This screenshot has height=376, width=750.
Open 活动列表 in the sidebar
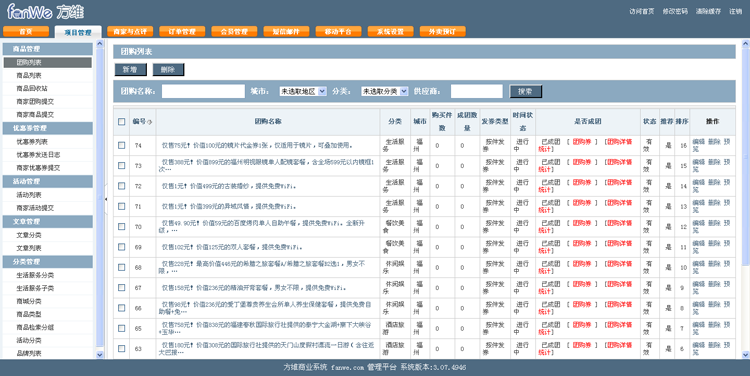pyautogui.click(x=29, y=195)
